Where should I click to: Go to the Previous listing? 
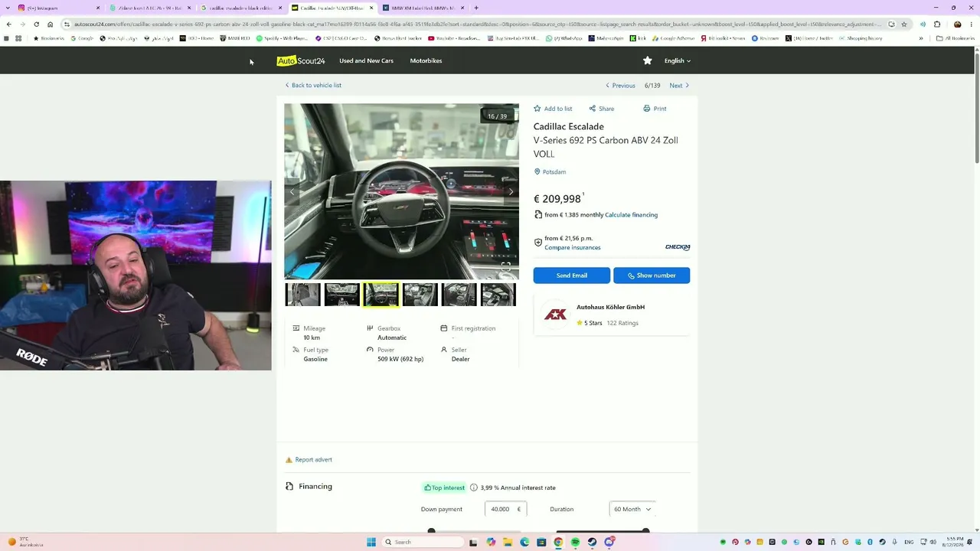pyautogui.click(x=621, y=86)
